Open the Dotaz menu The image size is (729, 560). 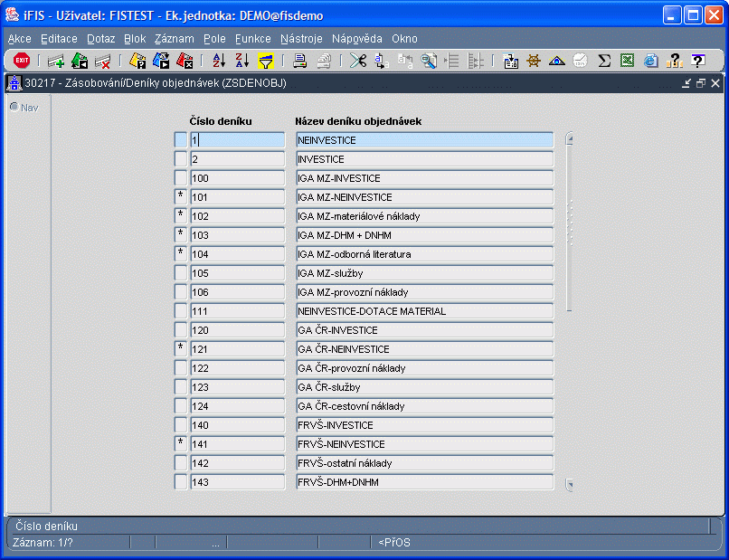coord(101,39)
